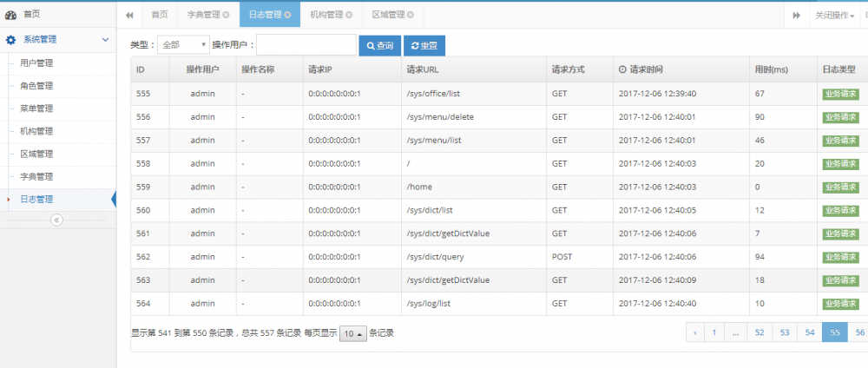Switch to the 区域管理 tab
The height and width of the screenshot is (368, 868).
pos(392,15)
